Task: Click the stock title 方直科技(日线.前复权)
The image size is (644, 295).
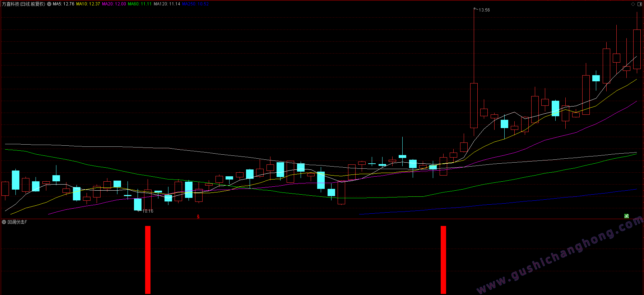Action: [24, 4]
